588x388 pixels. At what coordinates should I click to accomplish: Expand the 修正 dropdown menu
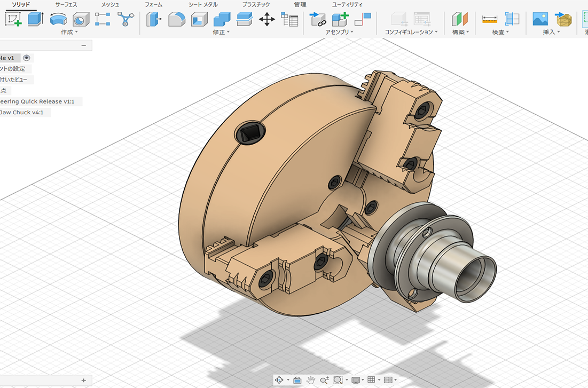click(x=221, y=32)
